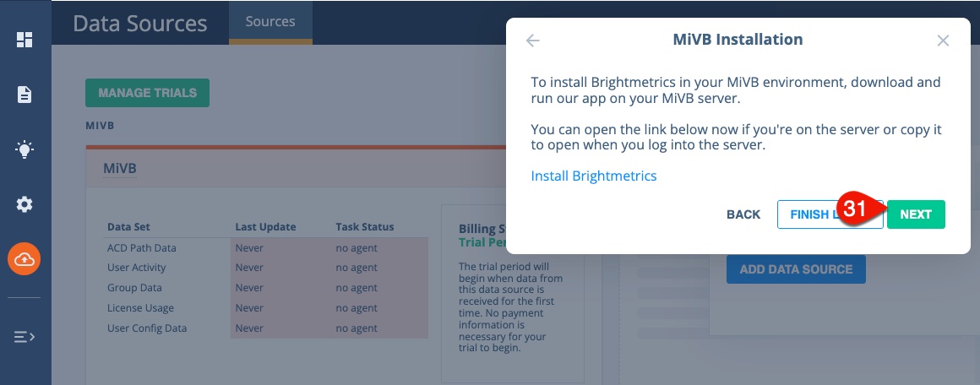Close the MiVB Installation dialog
This screenshot has width=980, height=385.
pos(943,41)
